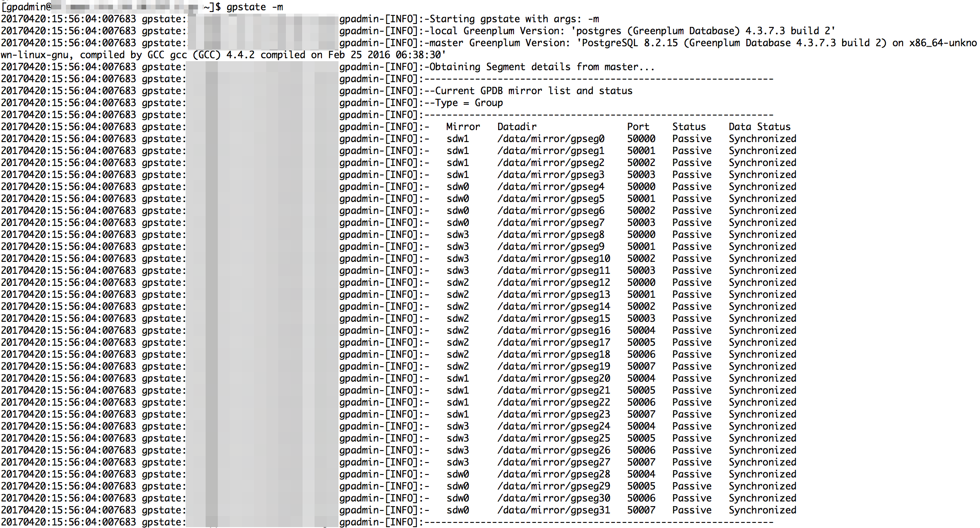Select text '/data/mirror/gpseg7'
Image resolution: width=980 pixels, height=528 pixels.
coord(551,222)
